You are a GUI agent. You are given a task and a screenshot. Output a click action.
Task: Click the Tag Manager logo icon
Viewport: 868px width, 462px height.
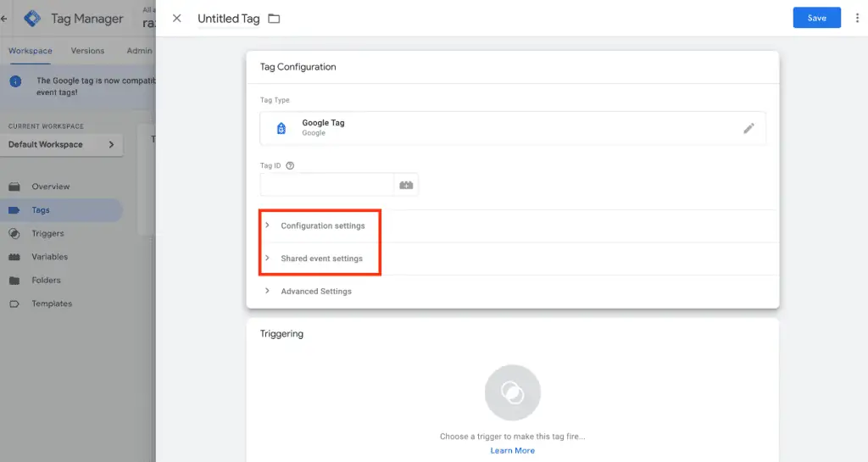coord(32,19)
